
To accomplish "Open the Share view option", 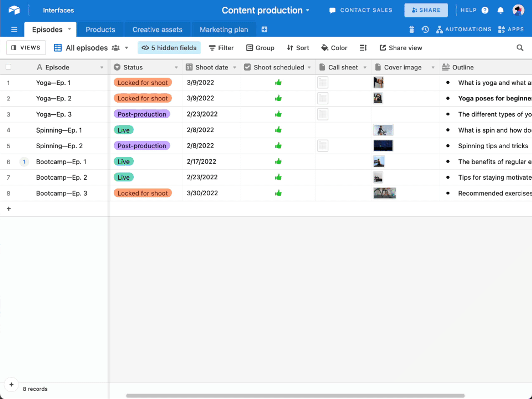I will coord(401,48).
